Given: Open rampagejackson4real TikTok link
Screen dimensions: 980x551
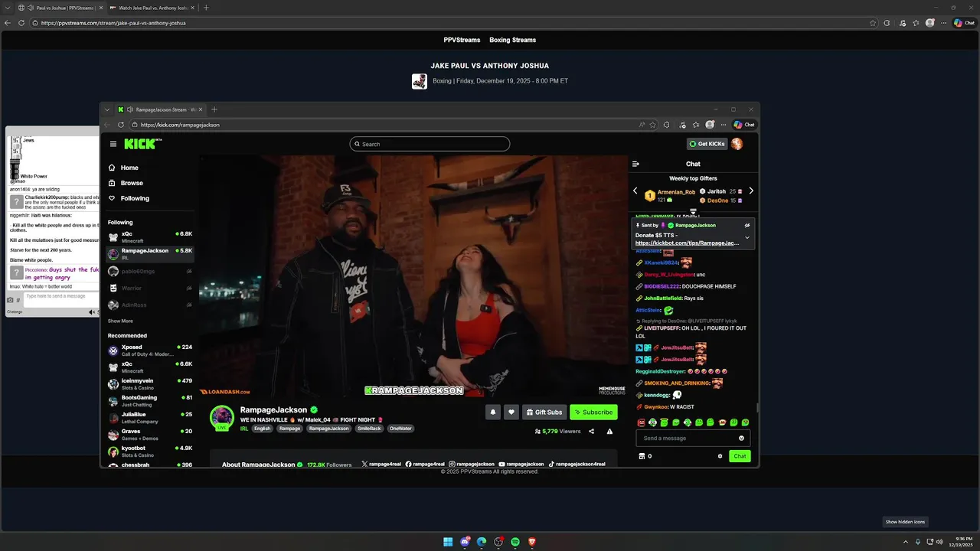Looking at the screenshot, I should (x=577, y=464).
